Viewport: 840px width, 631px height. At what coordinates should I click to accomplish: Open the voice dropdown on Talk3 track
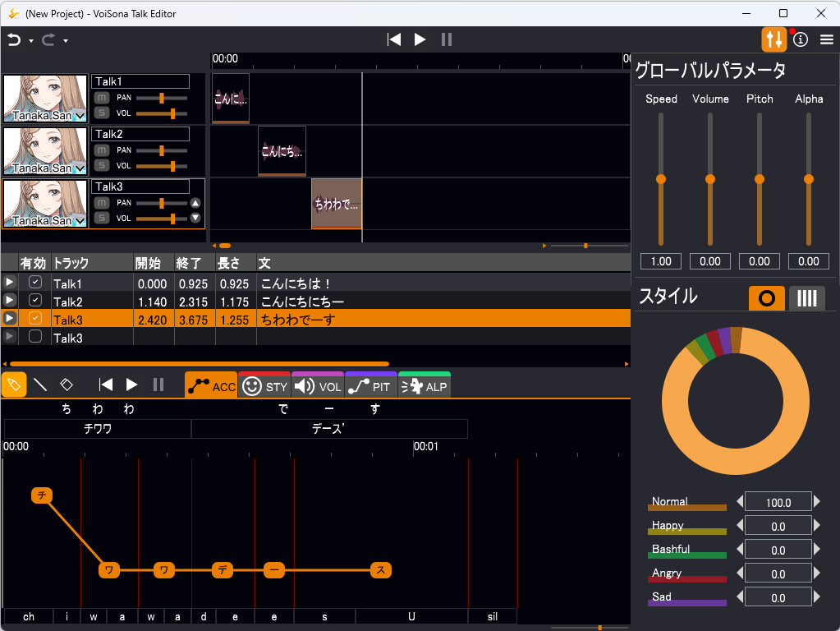tap(80, 221)
